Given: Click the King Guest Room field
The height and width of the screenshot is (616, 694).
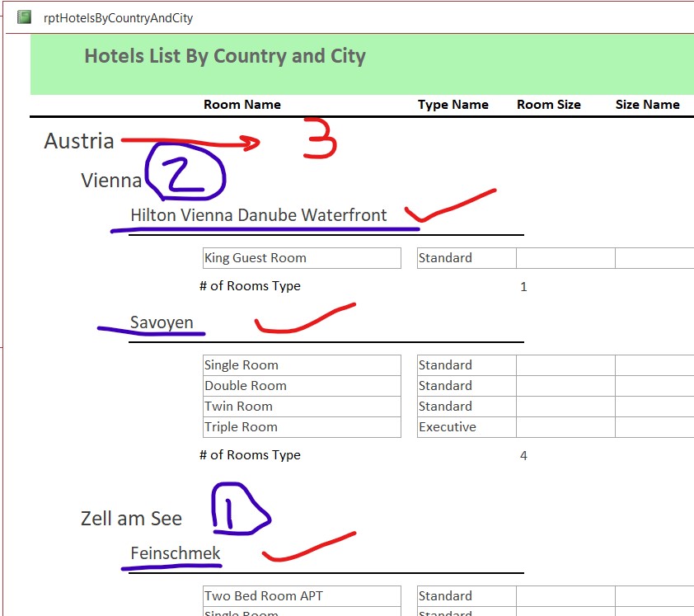Looking at the screenshot, I should (301, 258).
